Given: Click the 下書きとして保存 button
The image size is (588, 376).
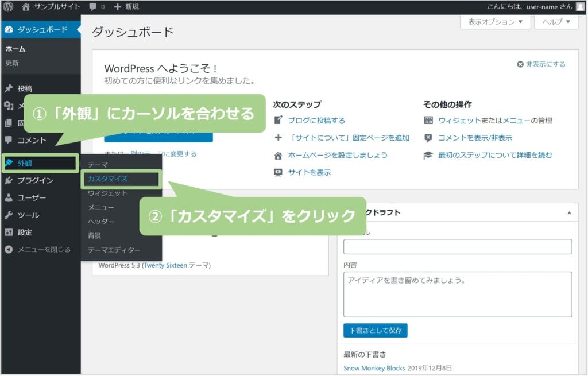Looking at the screenshot, I should (376, 330).
